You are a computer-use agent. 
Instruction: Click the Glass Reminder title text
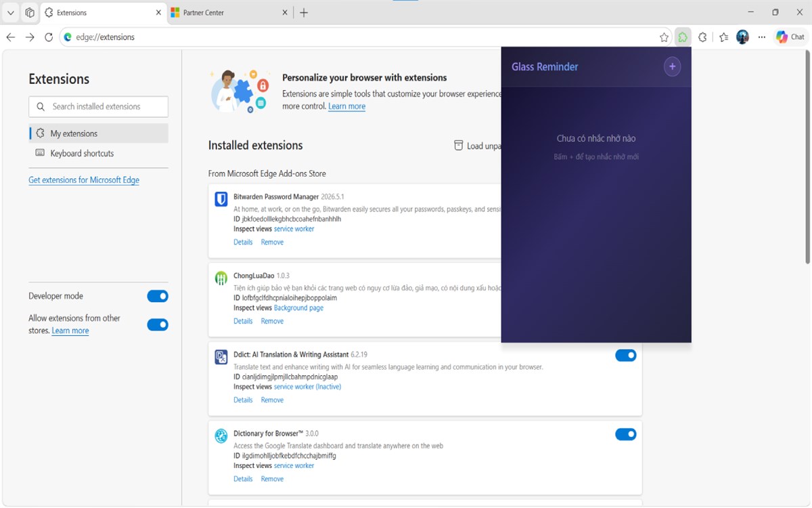[545, 66]
